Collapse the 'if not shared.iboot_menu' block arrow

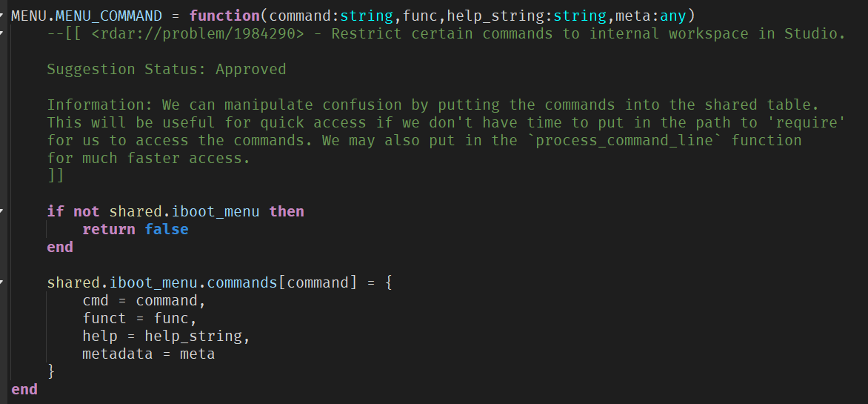pos(2,211)
